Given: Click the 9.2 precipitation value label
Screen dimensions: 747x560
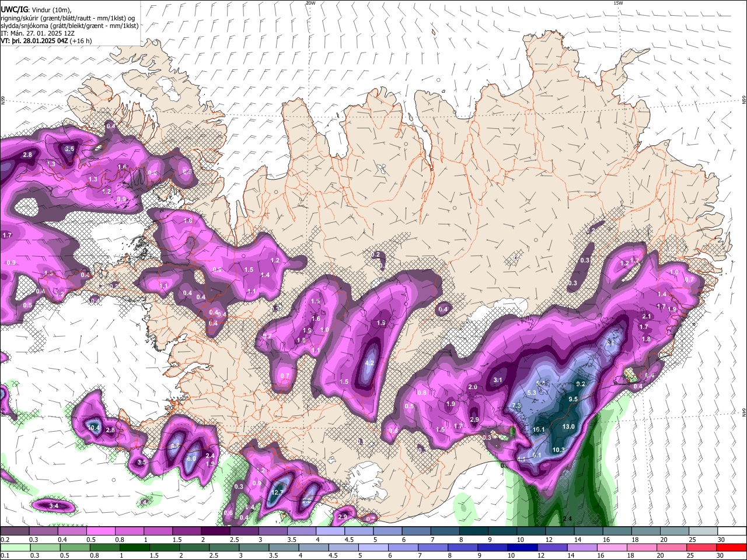Looking at the screenshot, I should (581, 384).
